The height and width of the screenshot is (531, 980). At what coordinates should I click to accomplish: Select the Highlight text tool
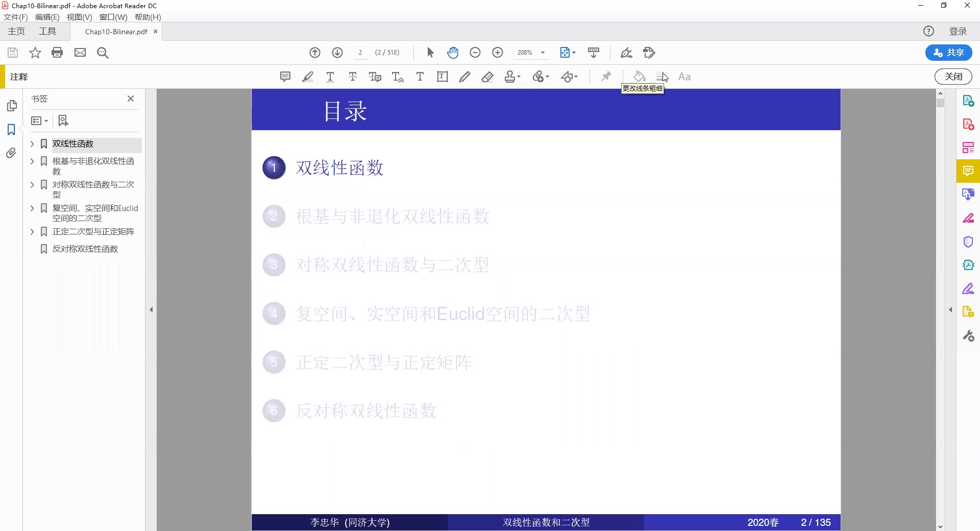pos(308,77)
